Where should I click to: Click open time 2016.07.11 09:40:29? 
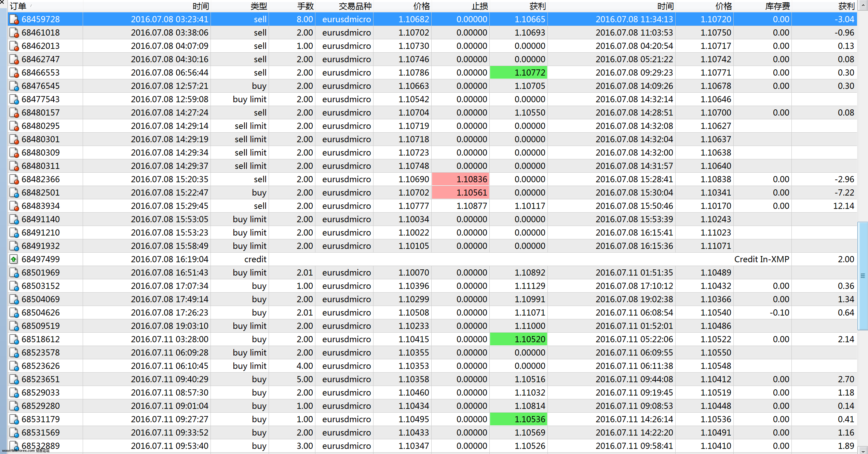(169, 379)
